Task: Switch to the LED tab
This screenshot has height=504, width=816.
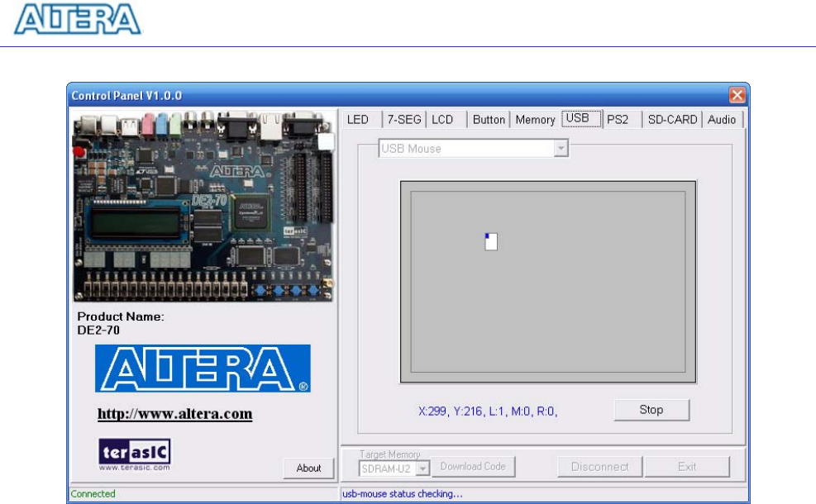Action: [360, 120]
